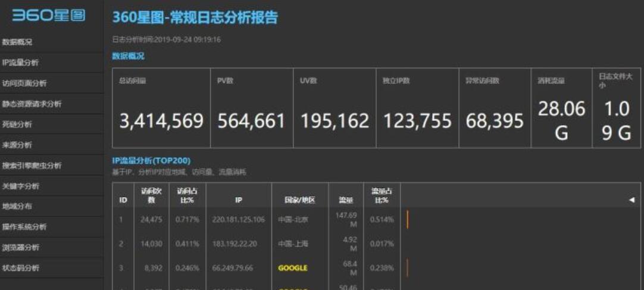Collapse the chart column using the ◄ arrow
Screen dimensions: 644x290
[632, 199]
